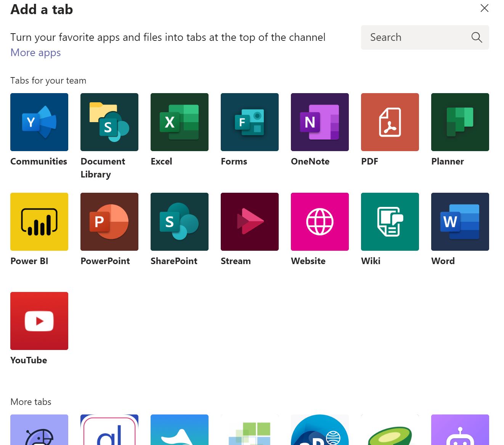Close the Add a tab dialog

[x=485, y=8]
